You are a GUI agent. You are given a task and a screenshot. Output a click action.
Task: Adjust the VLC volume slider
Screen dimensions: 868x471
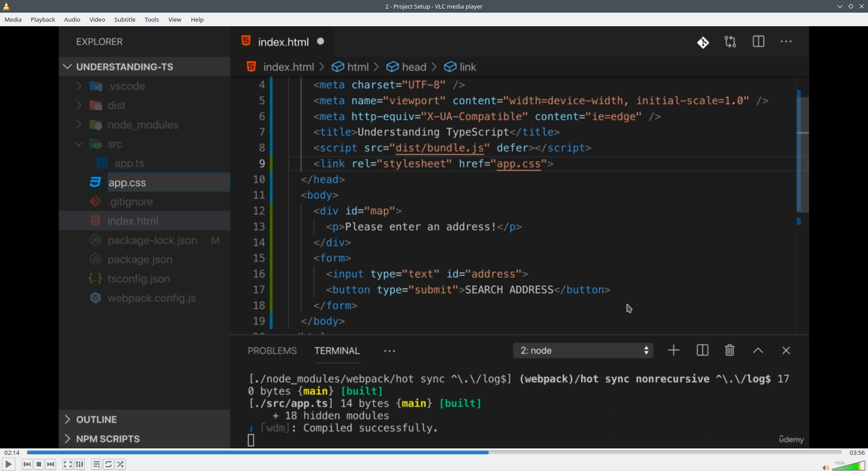(849, 466)
